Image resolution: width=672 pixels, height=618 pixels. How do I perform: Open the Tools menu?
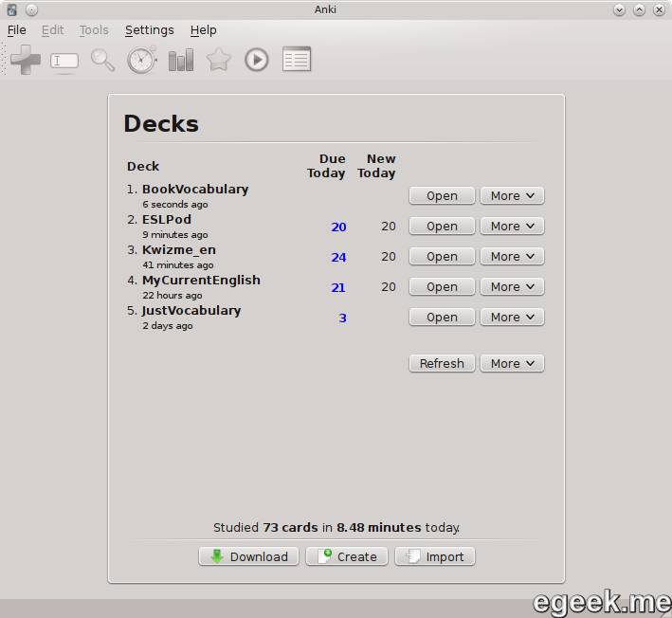point(94,30)
